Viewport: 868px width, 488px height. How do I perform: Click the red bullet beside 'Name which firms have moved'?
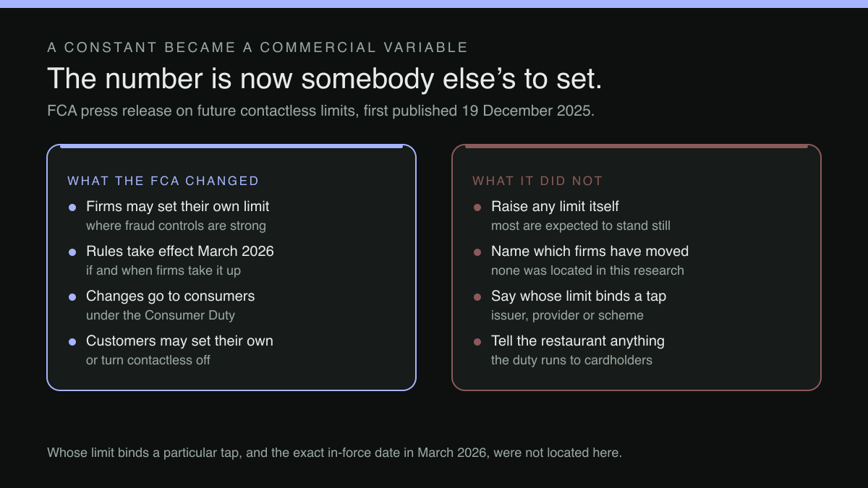click(477, 252)
